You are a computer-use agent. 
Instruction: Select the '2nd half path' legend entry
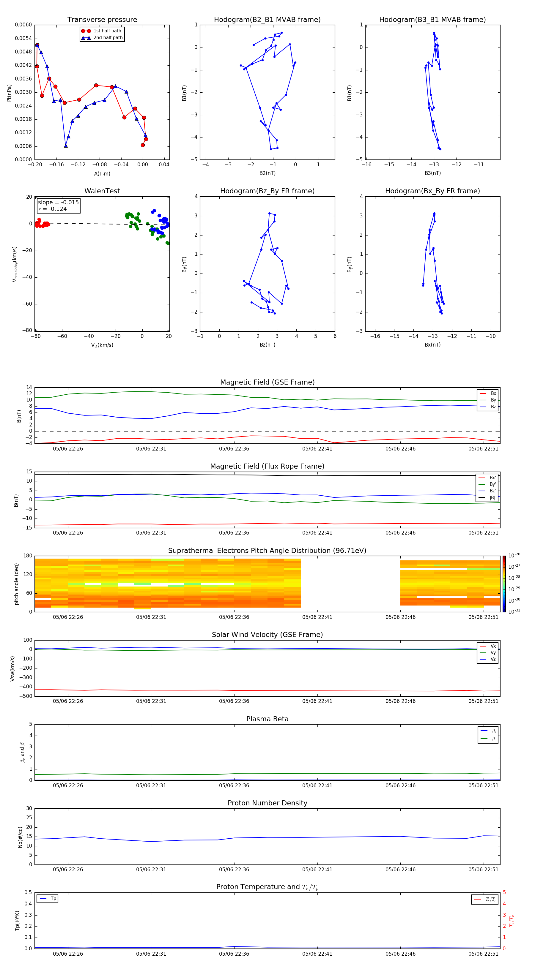pyautogui.click(x=102, y=38)
